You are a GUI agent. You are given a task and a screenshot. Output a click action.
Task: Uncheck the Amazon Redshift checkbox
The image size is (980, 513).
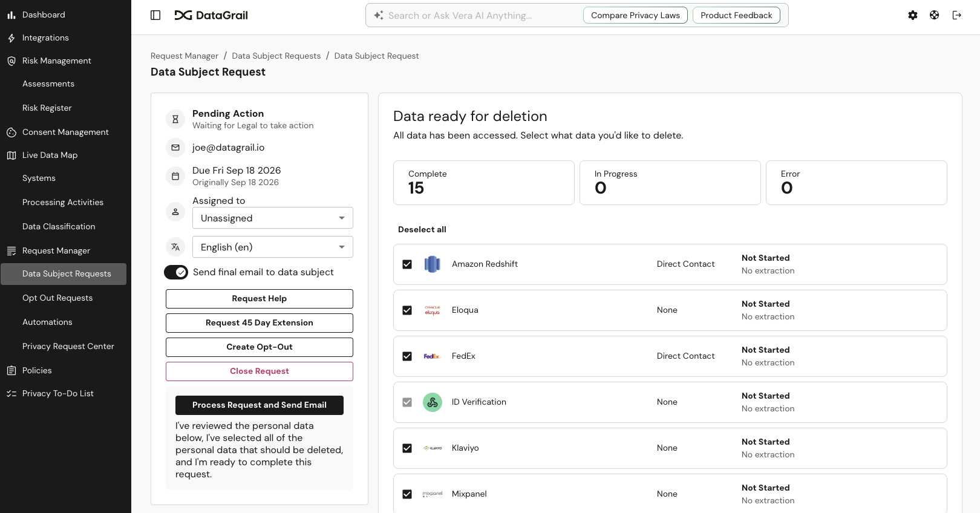tap(407, 264)
